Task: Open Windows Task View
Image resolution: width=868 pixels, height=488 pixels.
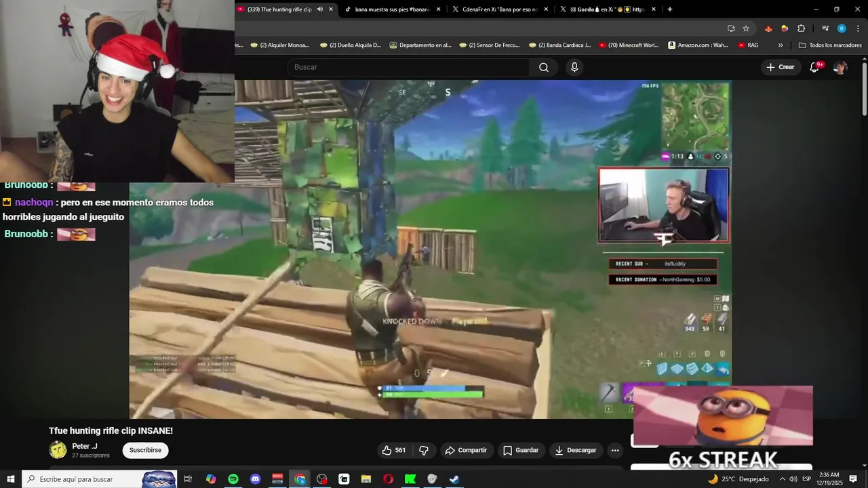Action: coord(189,479)
